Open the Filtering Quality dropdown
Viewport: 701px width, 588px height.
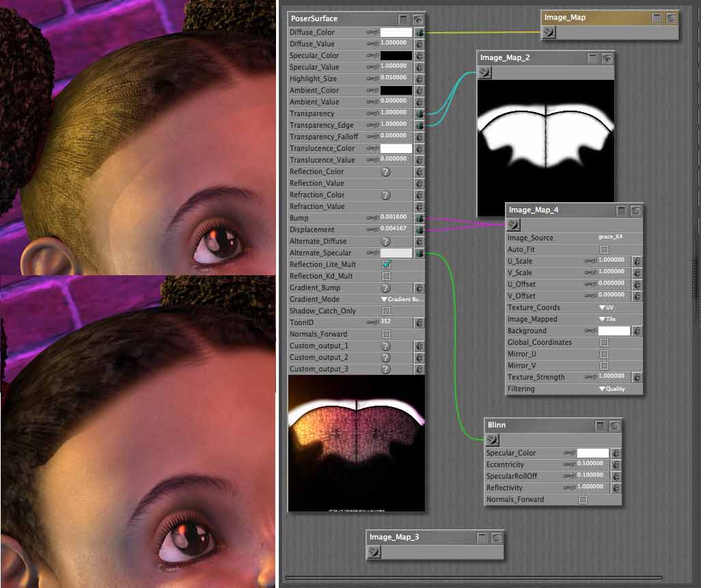pos(612,389)
